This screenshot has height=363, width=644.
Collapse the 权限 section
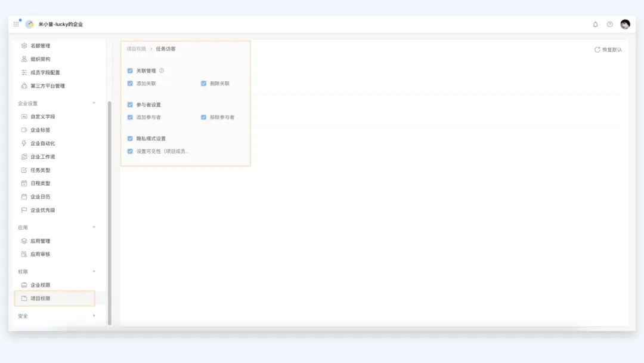(x=94, y=272)
